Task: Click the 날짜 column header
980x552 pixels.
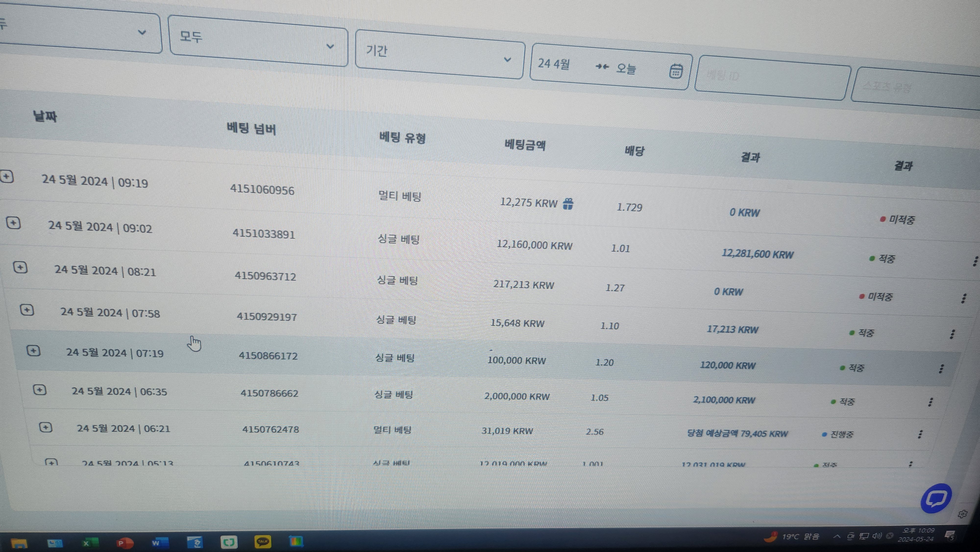Action: click(x=45, y=116)
